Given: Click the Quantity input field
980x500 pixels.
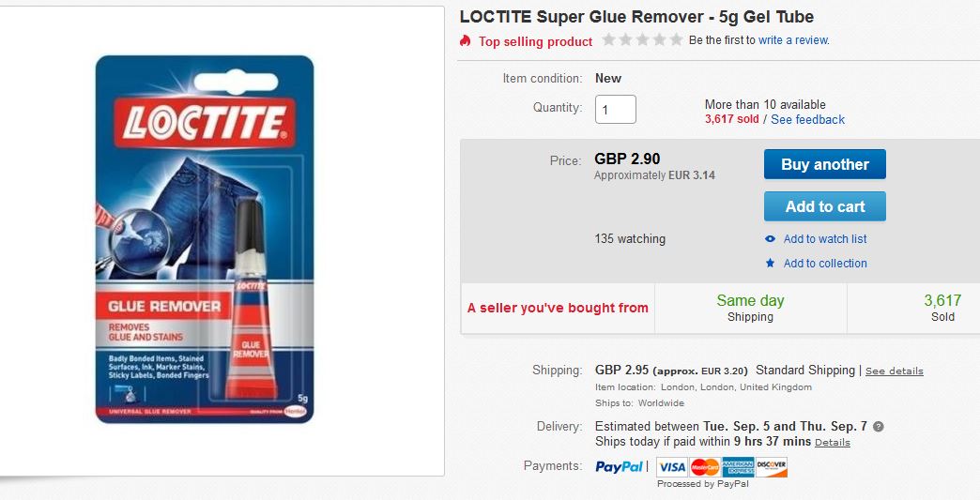Looking at the screenshot, I should pos(616,110).
